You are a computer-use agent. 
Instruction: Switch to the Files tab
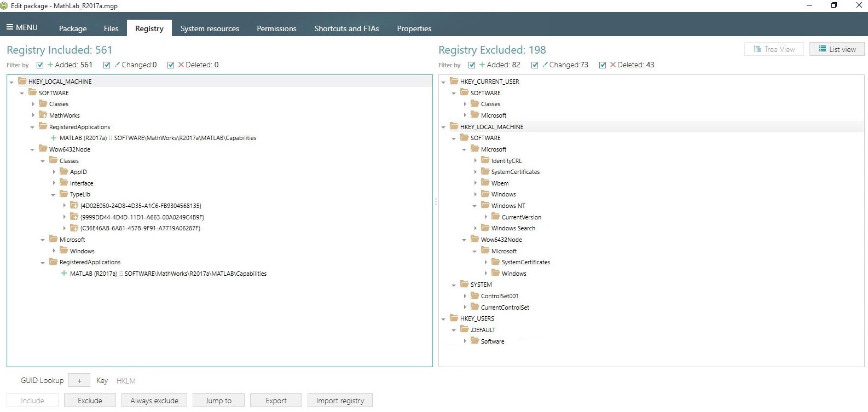(111, 28)
